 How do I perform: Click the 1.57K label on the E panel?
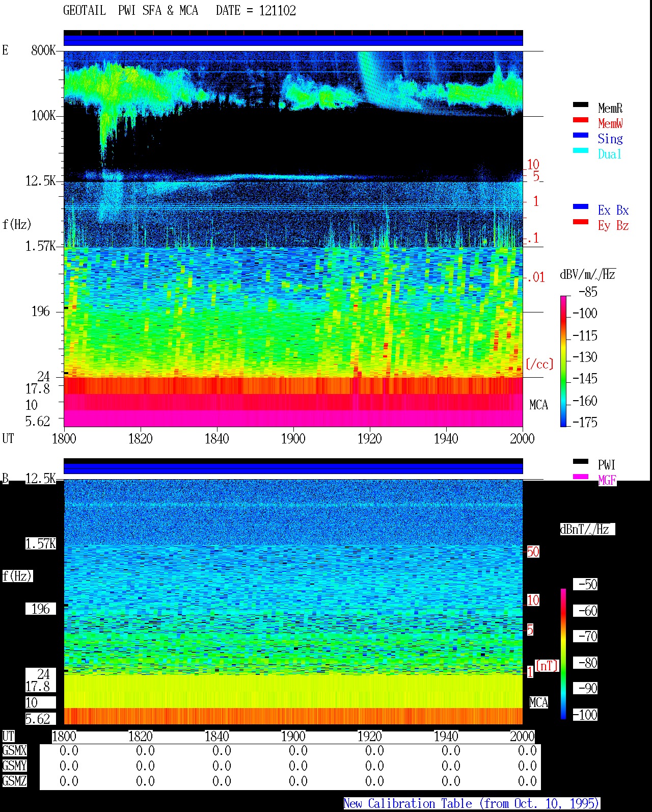point(40,246)
